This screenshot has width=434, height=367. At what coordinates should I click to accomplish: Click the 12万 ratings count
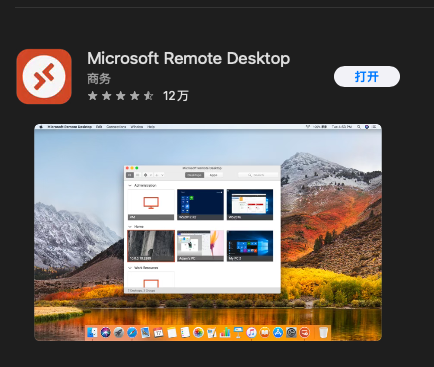(176, 96)
